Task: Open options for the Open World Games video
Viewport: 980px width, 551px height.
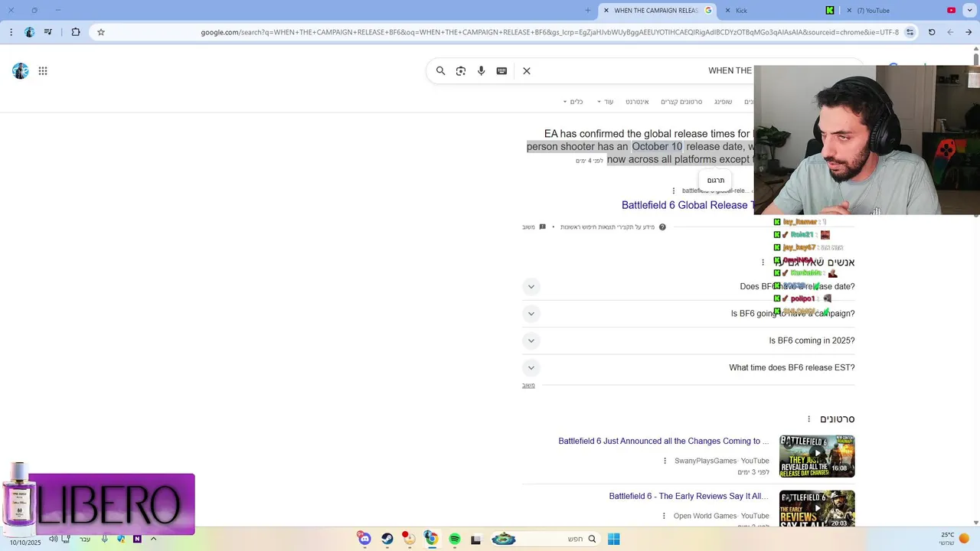Action: pos(664,516)
